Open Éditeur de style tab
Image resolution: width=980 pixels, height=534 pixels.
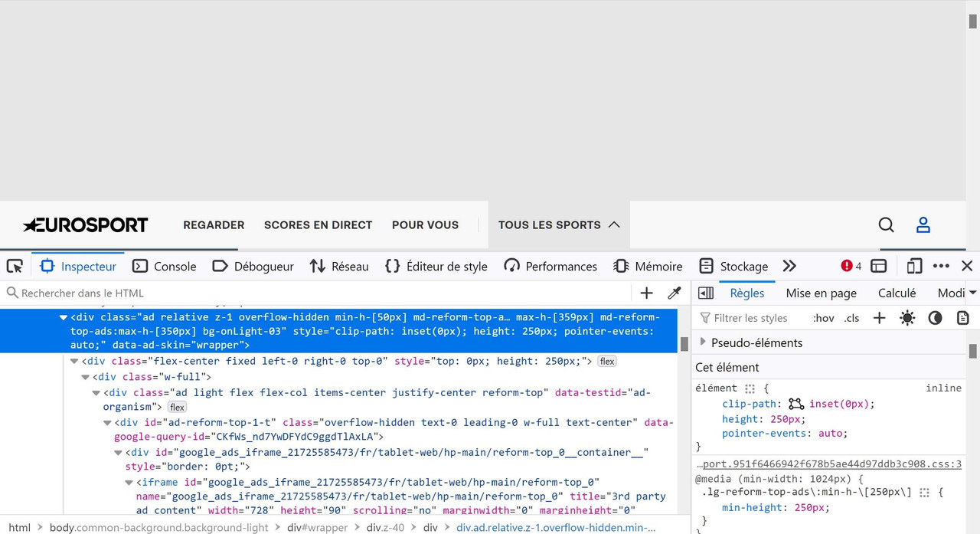point(436,266)
